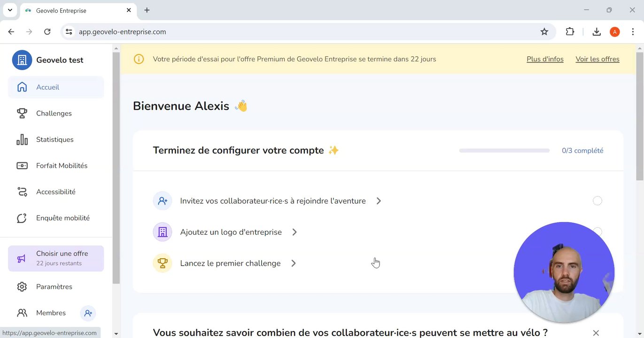
Task: Expand the invite collaborators chevron arrow
Action: (x=379, y=201)
